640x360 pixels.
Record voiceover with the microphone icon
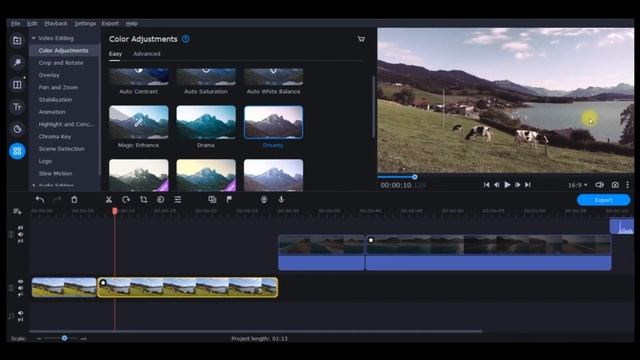click(281, 200)
